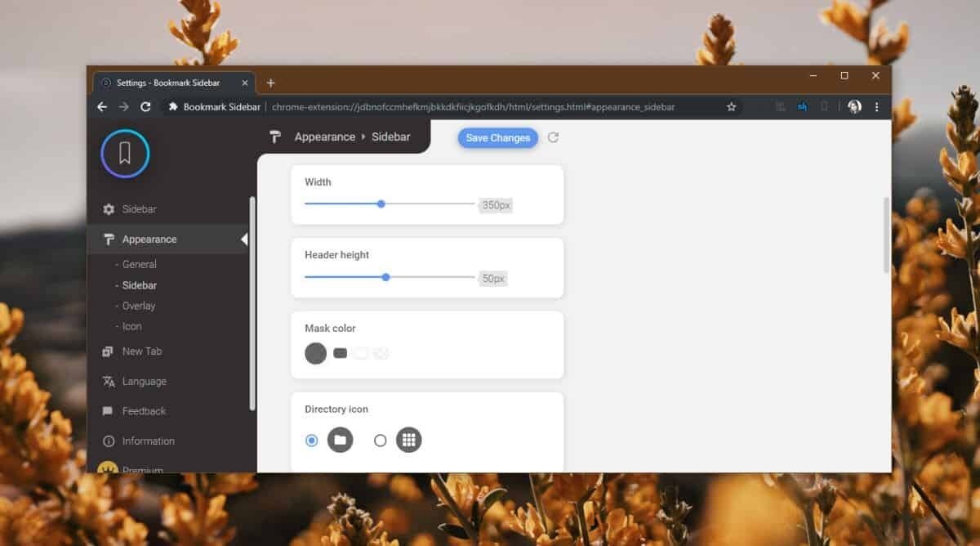980x546 pixels.
Task: Open the Information section icon
Action: 109,441
